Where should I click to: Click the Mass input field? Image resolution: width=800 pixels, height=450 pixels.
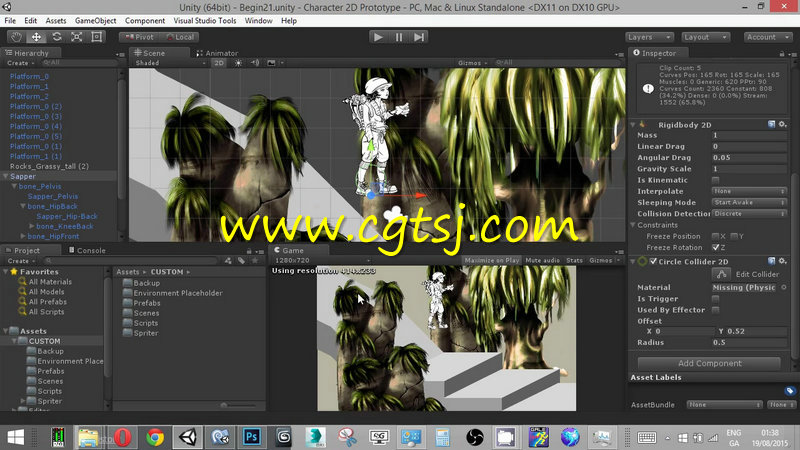pos(749,135)
